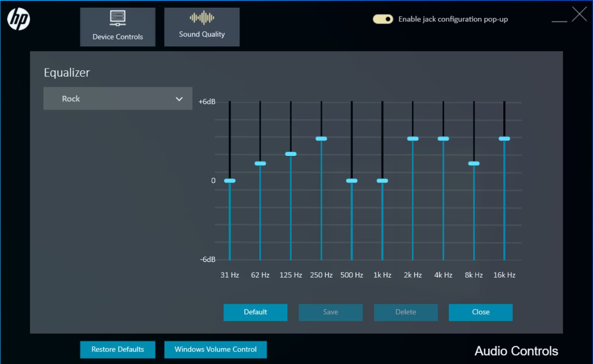Click the 250 Hz slider handle
Image resolution: width=593 pixels, height=364 pixels.
pos(321,139)
